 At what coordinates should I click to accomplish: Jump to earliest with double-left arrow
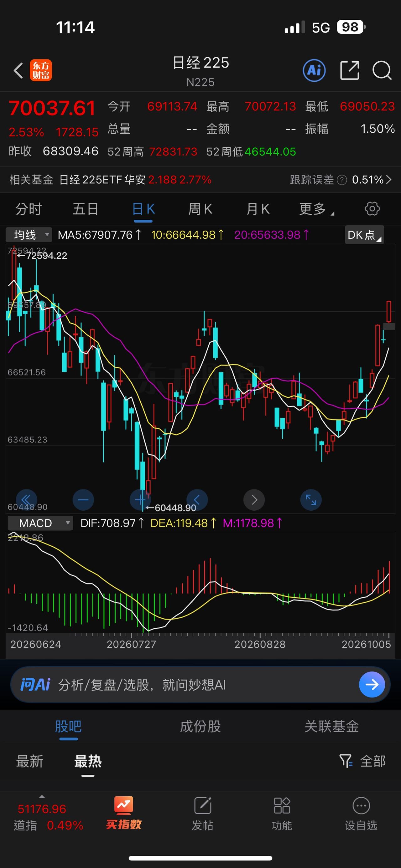click(x=26, y=500)
